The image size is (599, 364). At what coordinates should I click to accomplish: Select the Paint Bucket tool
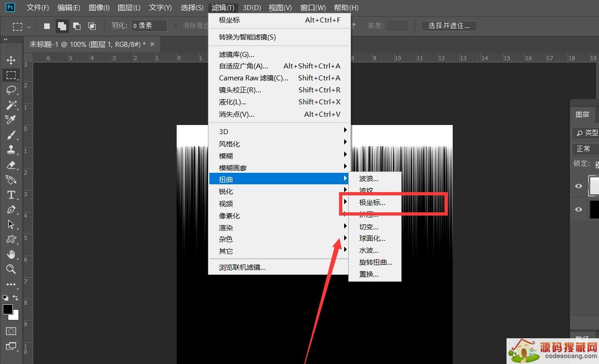pos(11,180)
